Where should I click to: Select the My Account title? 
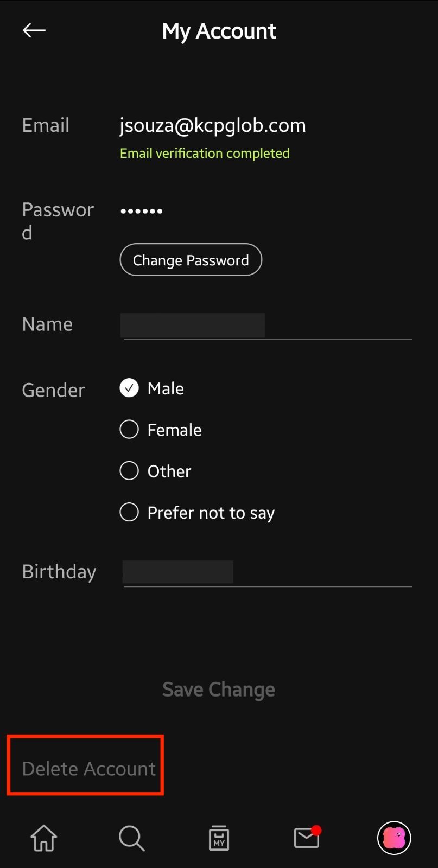(x=219, y=31)
